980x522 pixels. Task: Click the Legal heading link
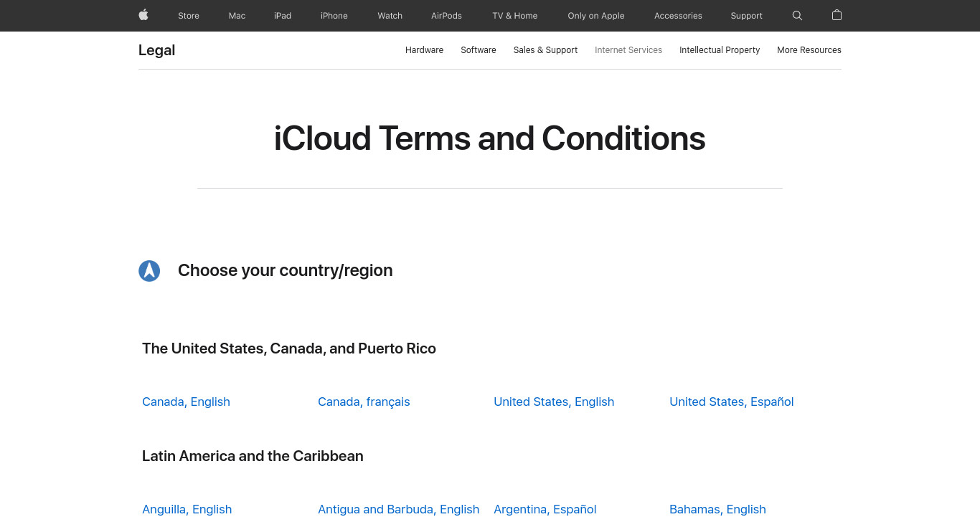point(157,50)
